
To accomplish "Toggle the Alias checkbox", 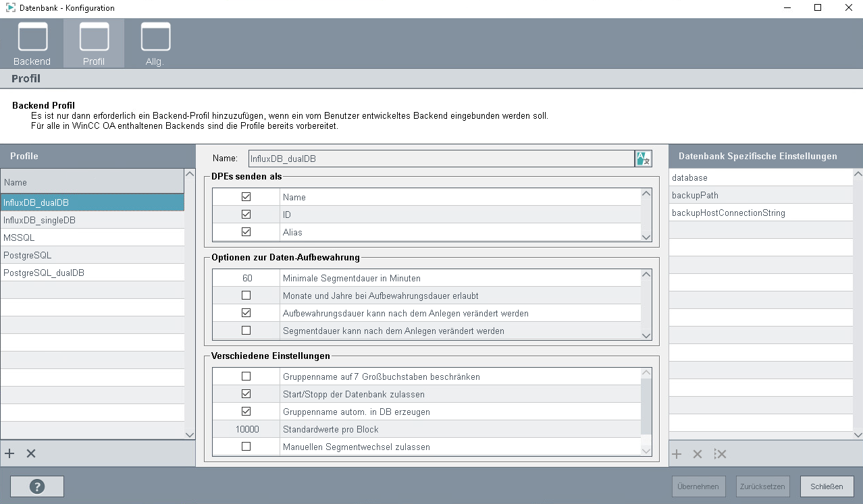I will coord(246,232).
